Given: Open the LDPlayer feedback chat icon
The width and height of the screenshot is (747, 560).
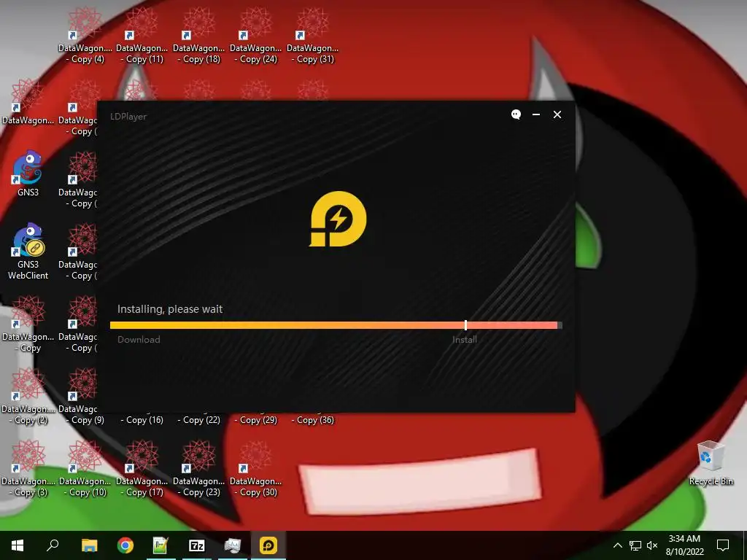Looking at the screenshot, I should 516,114.
